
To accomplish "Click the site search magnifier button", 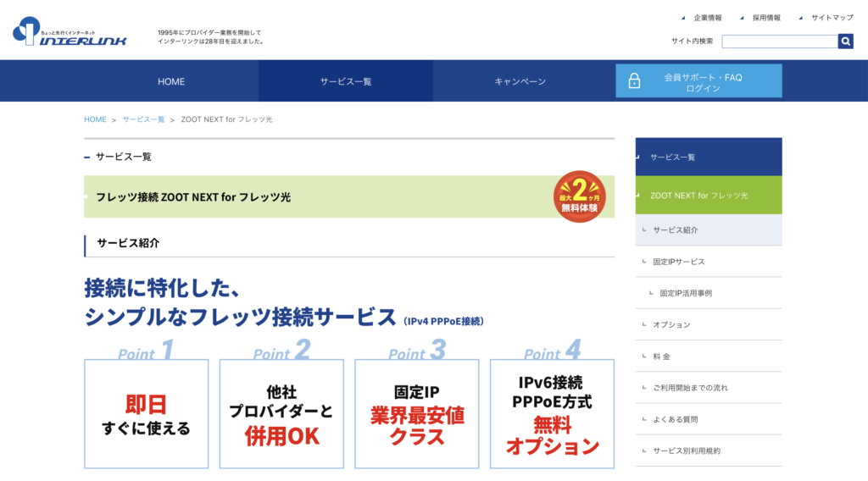I will tap(845, 41).
